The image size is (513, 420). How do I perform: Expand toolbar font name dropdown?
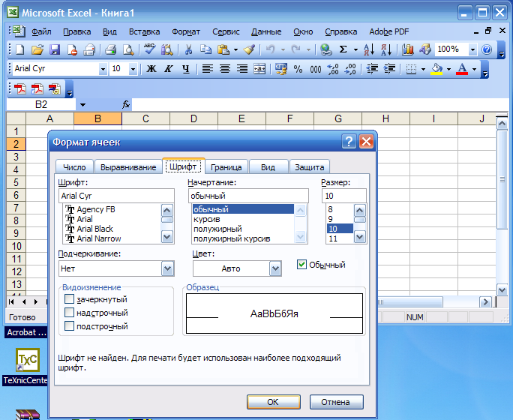pos(103,69)
